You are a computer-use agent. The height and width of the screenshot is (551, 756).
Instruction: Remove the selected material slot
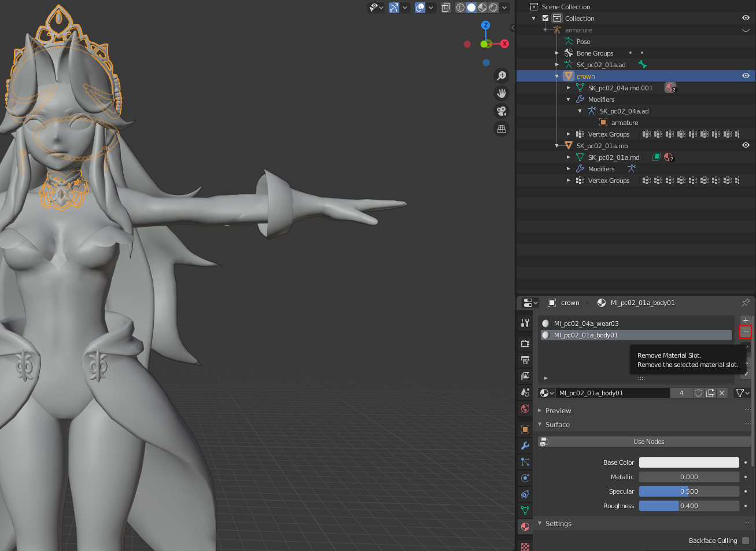746,332
